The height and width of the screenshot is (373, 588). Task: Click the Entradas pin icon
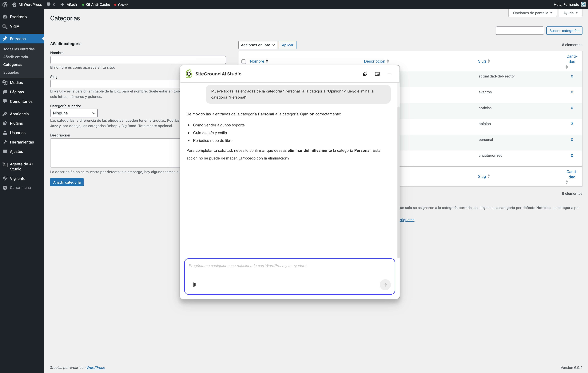pyautogui.click(x=5, y=39)
